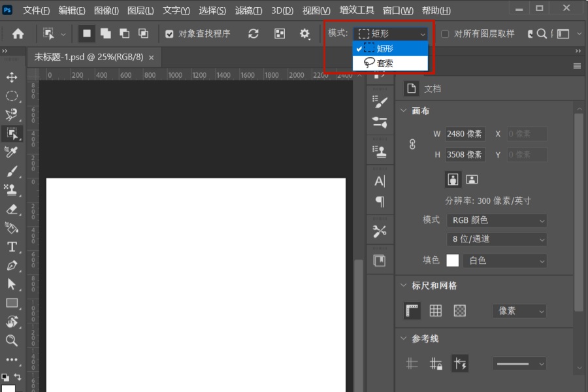Select the Zoom tool in toolbox
The width and height of the screenshot is (588, 392).
12,340
